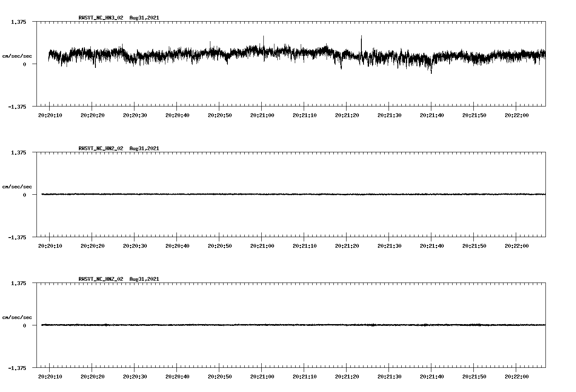Image resolution: width=576 pixels, height=392 pixels.
Task: Click 20:21:20 time label under HNZ plot
Action: 347,376
